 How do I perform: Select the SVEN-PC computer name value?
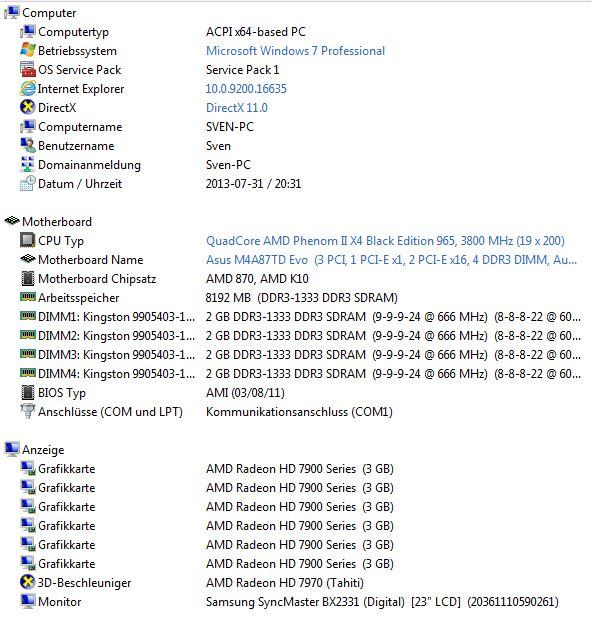tap(230, 127)
